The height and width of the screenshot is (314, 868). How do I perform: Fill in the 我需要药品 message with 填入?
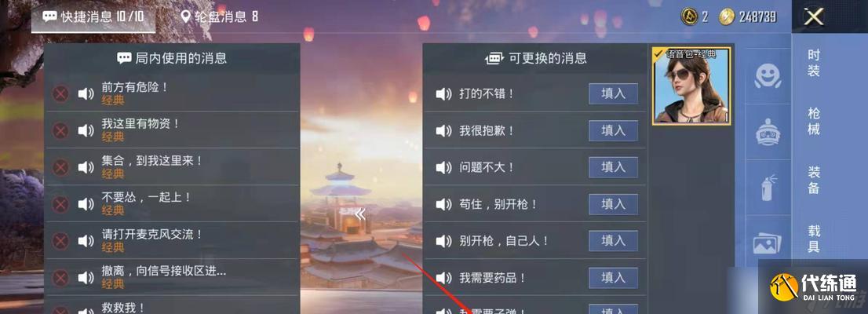click(613, 277)
